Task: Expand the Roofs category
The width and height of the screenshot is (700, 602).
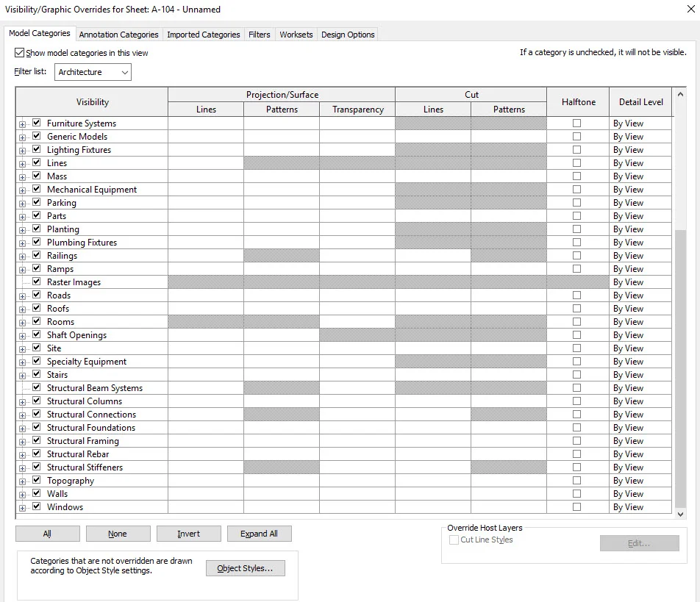Action: point(22,309)
